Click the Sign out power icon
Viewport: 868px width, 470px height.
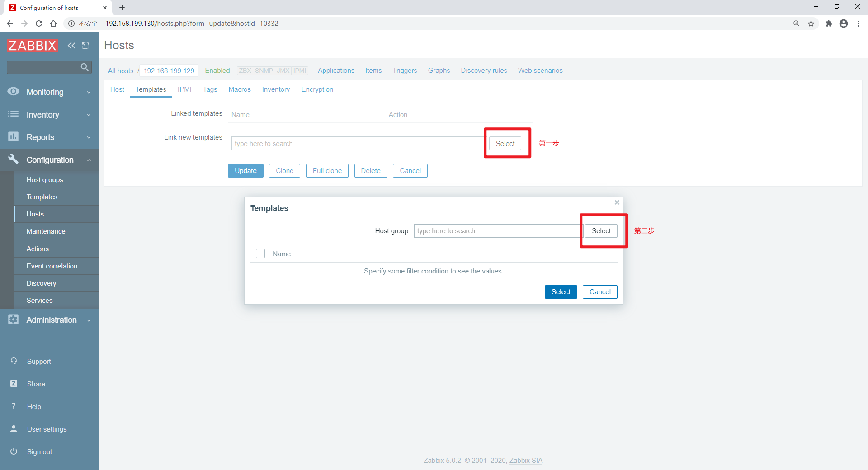14,451
